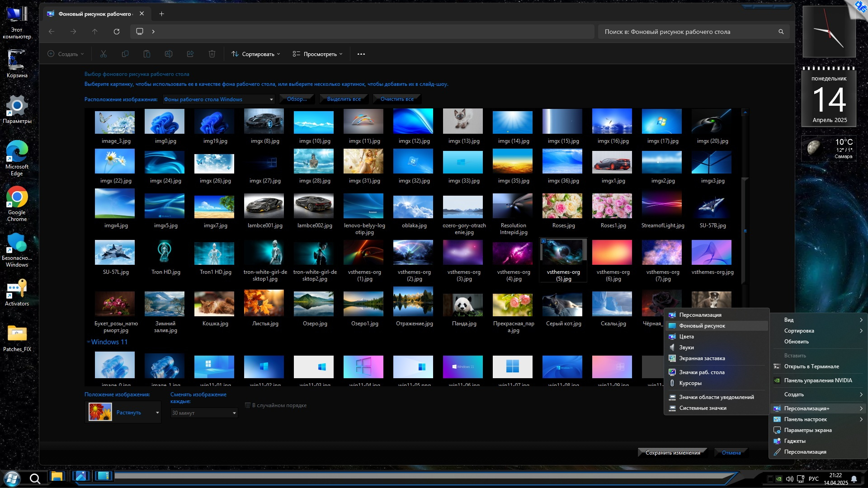Choose 'Панель управления NVIDIA' from context menu
Viewport: 868px width, 488px height.
818,380
